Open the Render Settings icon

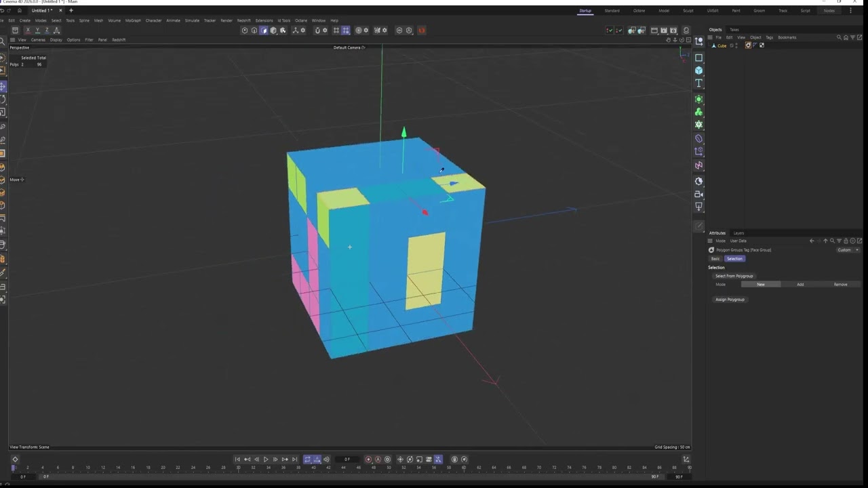[x=673, y=30]
